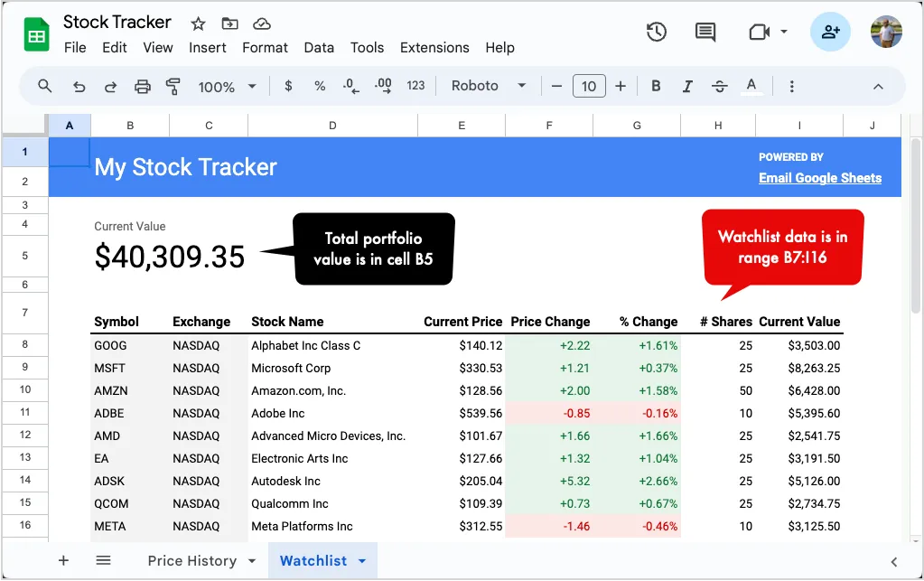Open search in the toolbar

(x=43, y=85)
